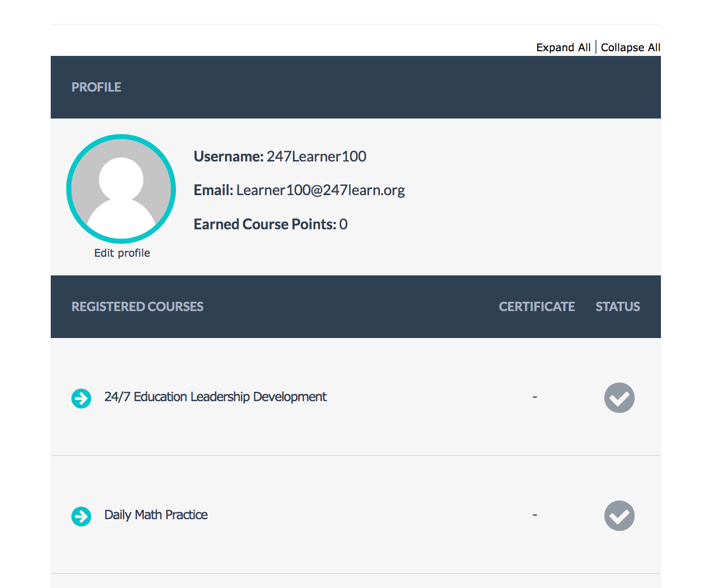This screenshot has height=588, width=707.
Task: Click certificate dash for Daily Math Practice
Action: (535, 515)
